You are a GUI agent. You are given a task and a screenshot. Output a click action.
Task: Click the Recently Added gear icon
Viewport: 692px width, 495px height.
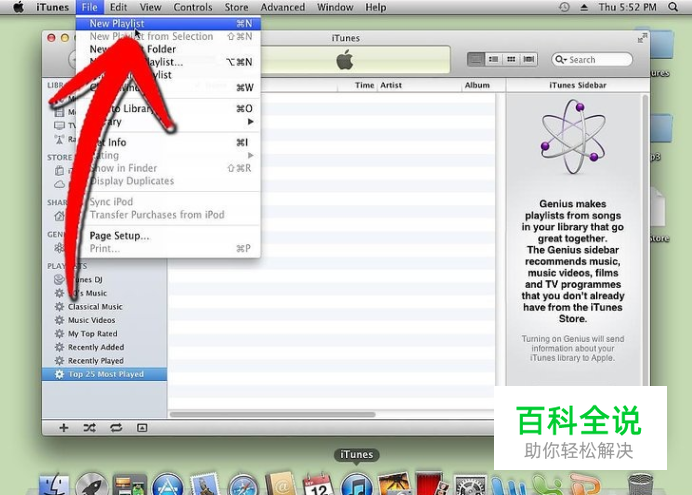(x=59, y=347)
